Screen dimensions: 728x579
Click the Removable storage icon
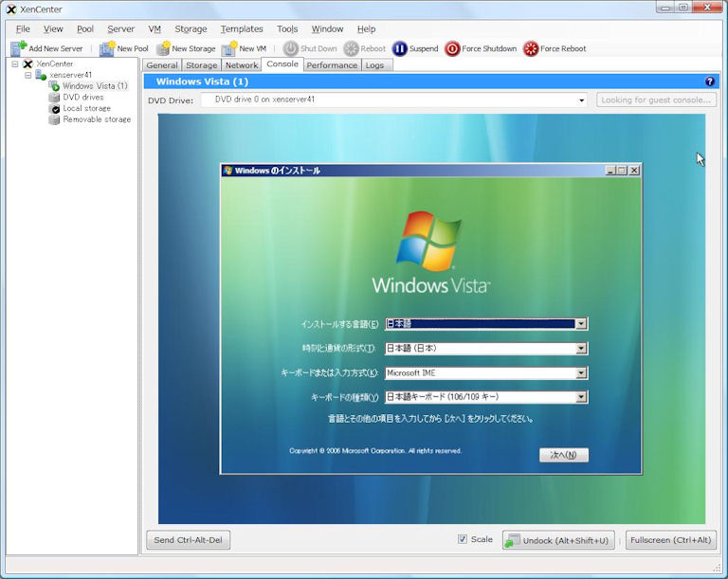click(54, 119)
